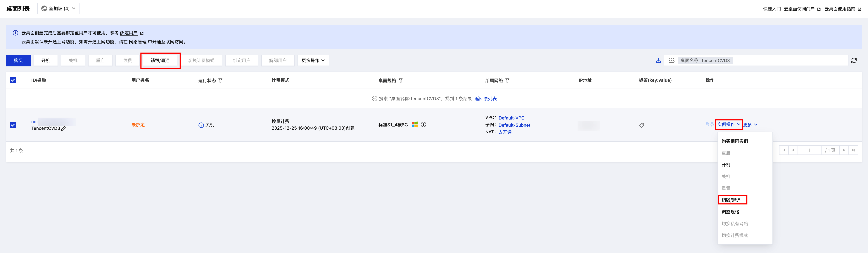Click the desktop name search field
868x253 pixels.
789,61
